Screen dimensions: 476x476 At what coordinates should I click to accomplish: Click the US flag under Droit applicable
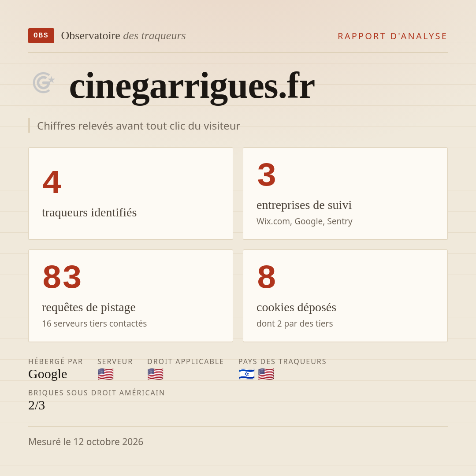tap(156, 374)
